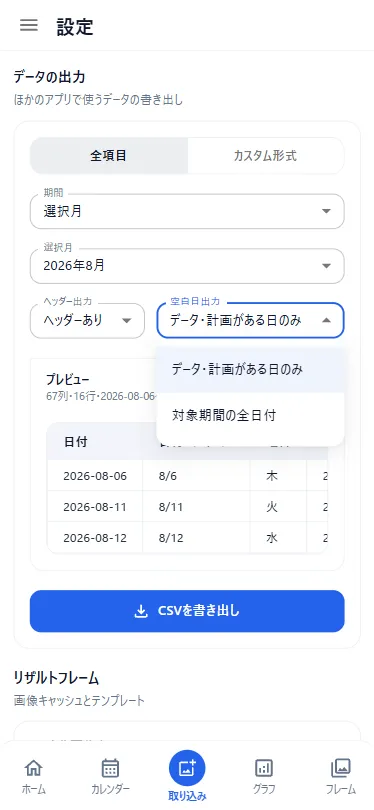
Task: Choose データ・計画がある日のみ option
Action: pyautogui.click(x=251, y=369)
